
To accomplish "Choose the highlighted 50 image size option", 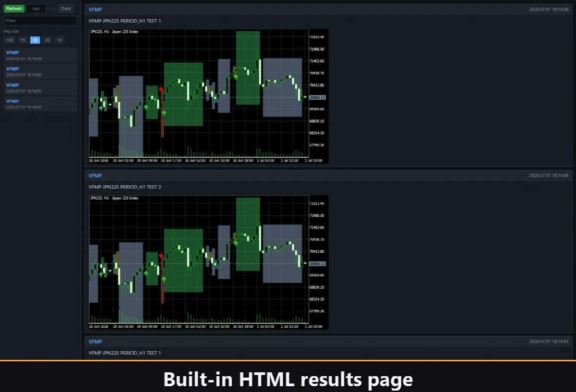I will pos(35,40).
